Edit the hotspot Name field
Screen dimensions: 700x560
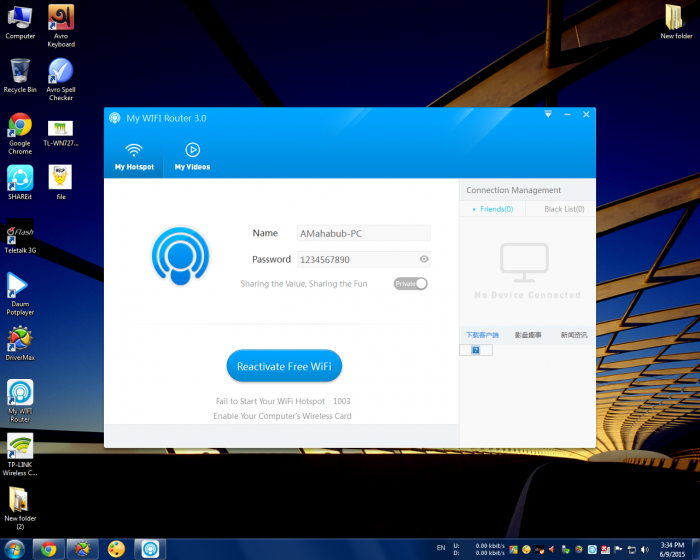pyautogui.click(x=363, y=233)
